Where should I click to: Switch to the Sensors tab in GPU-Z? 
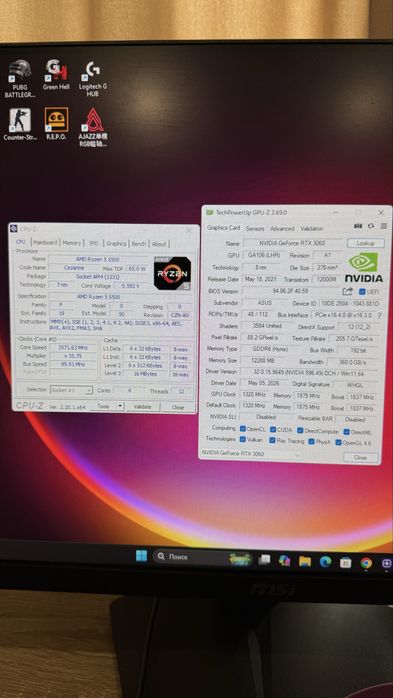click(255, 228)
